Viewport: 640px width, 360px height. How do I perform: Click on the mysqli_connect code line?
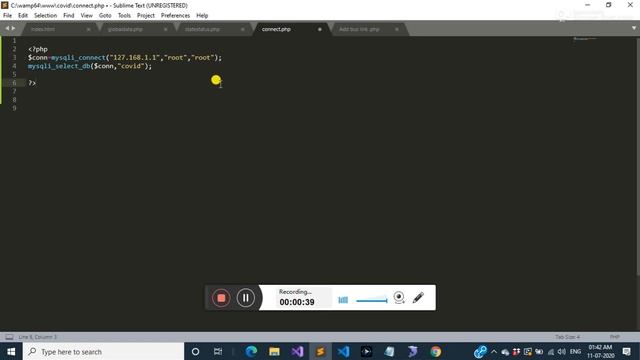click(125, 58)
